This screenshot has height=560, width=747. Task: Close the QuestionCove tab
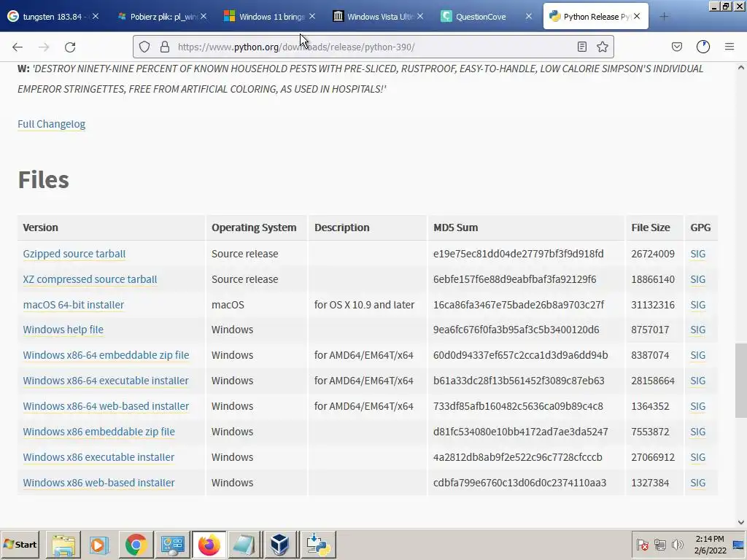pos(529,16)
